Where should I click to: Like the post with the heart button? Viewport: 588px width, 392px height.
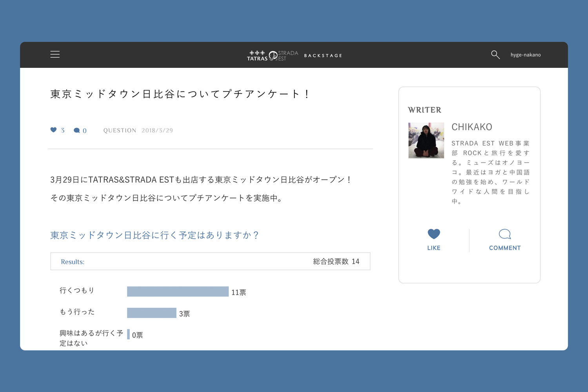point(434,234)
